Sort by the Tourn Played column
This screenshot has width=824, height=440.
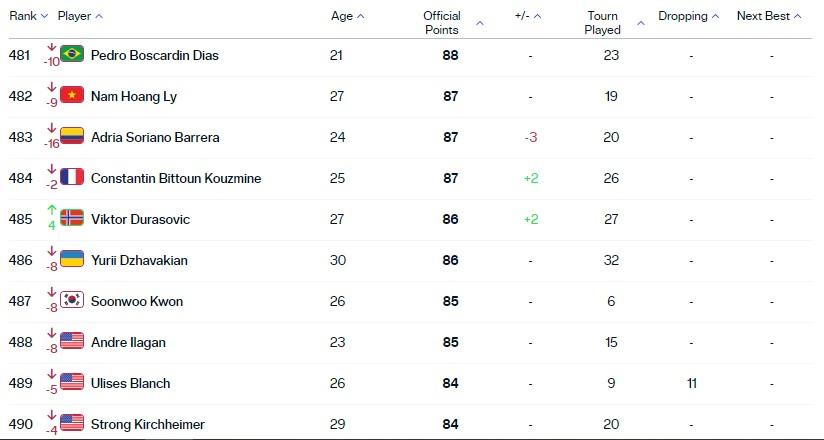pyautogui.click(x=614, y=23)
